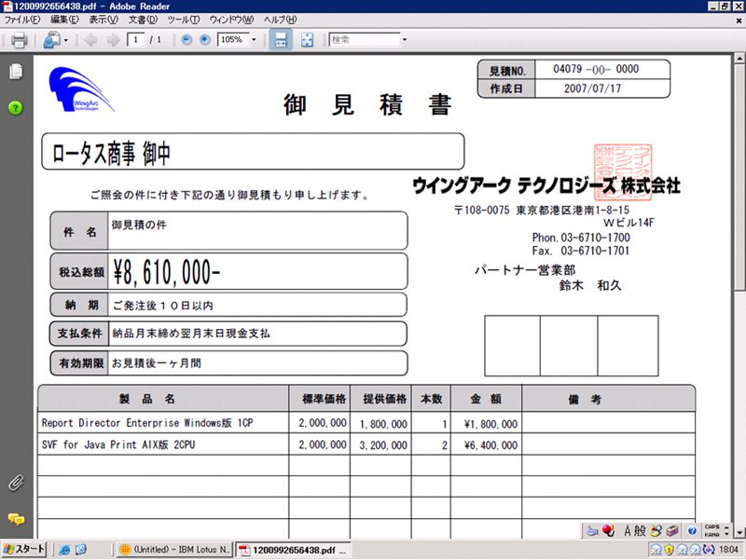Viewport: 746px width, 560px height.
Task: Click the yellow security shield tray icon
Action: click(669, 550)
